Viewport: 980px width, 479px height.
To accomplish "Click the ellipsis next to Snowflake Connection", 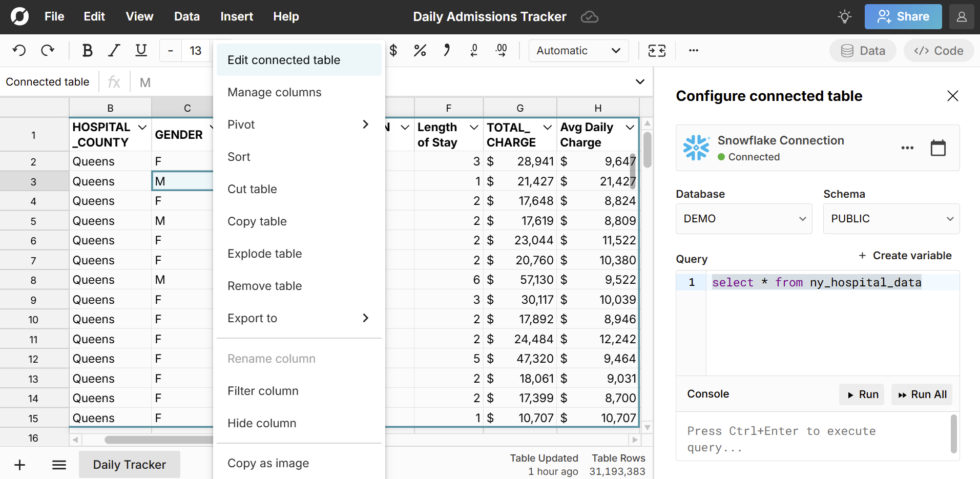I will [x=907, y=148].
